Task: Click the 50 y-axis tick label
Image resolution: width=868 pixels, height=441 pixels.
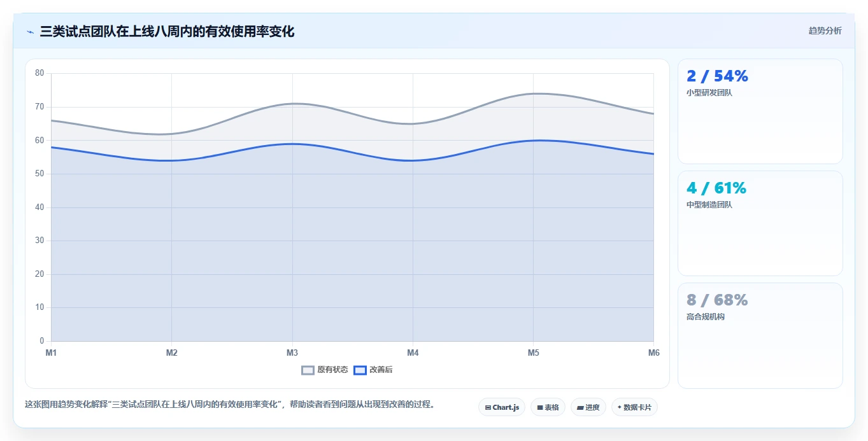Action: (x=39, y=174)
